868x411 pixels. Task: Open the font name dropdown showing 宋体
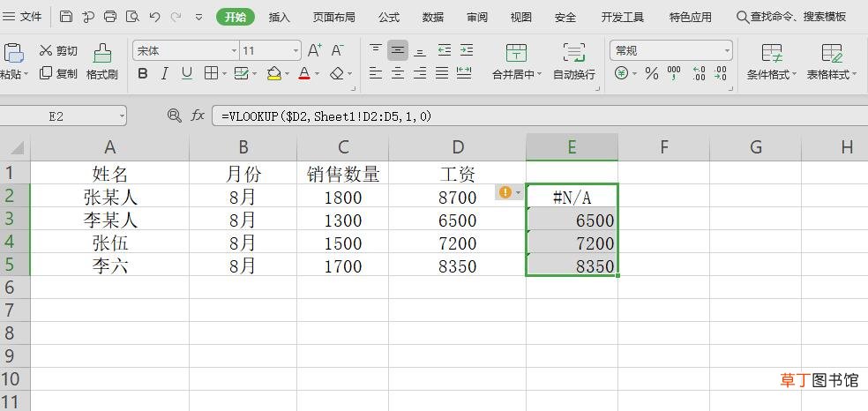[x=234, y=51]
